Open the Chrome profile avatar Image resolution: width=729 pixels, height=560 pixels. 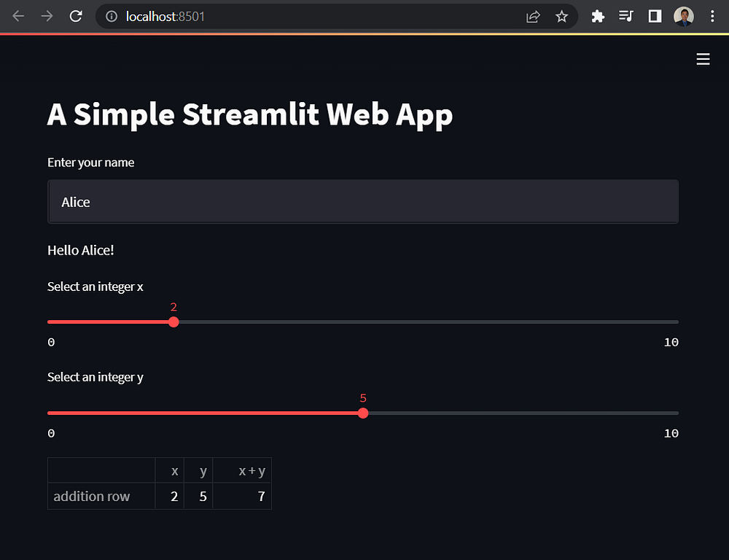(683, 16)
